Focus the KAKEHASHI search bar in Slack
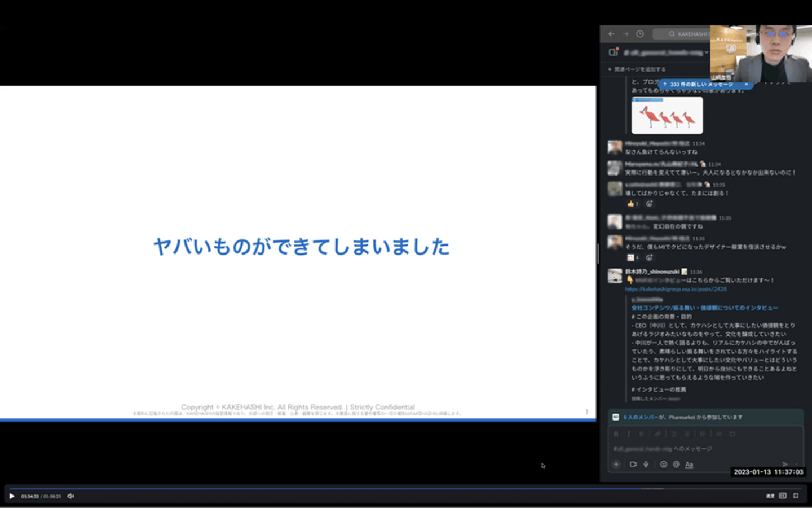The image size is (812, 508). click(x=681, y=34)
